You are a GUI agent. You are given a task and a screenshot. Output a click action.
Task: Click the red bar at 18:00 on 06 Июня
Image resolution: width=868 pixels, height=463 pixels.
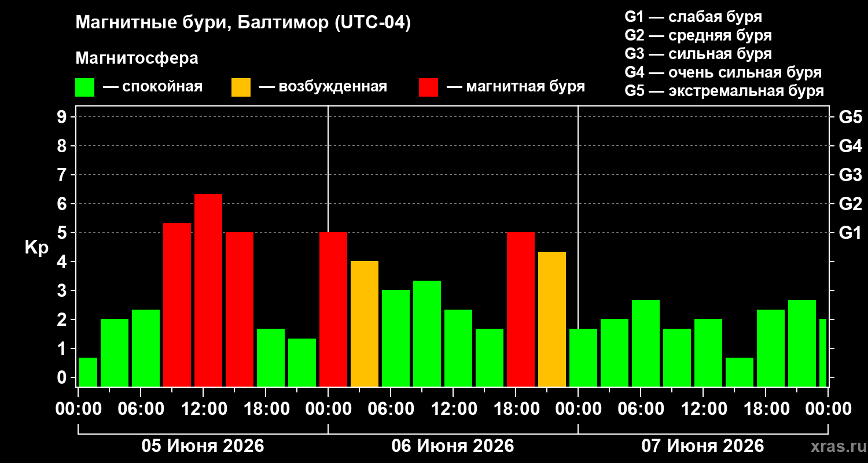(x=521, y=309)
